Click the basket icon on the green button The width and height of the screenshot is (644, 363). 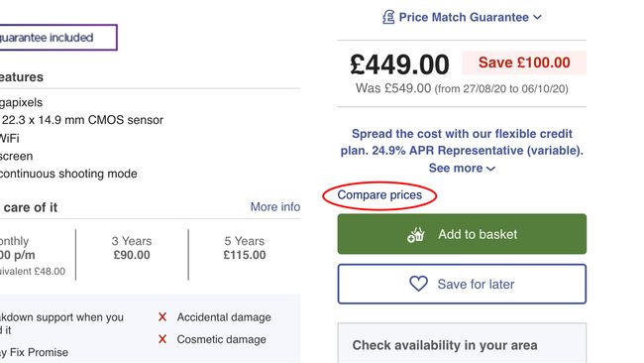(x=416, y=235)
